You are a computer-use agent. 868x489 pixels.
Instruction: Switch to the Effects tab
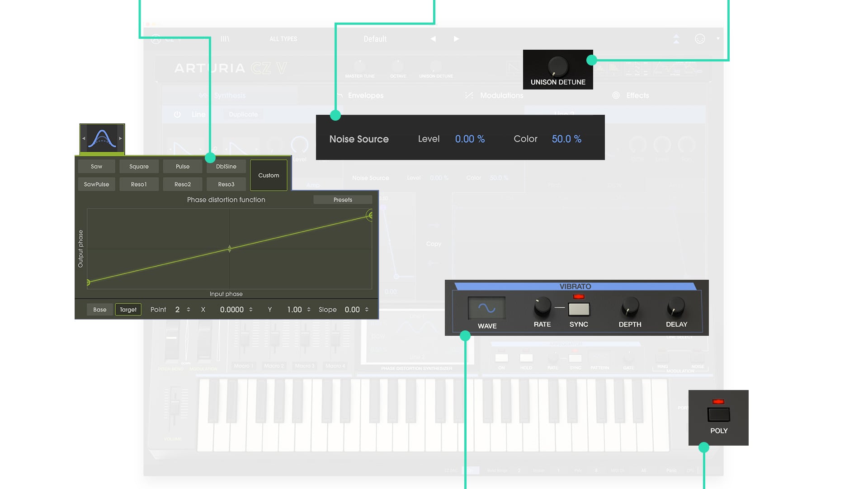coord(637,95)
